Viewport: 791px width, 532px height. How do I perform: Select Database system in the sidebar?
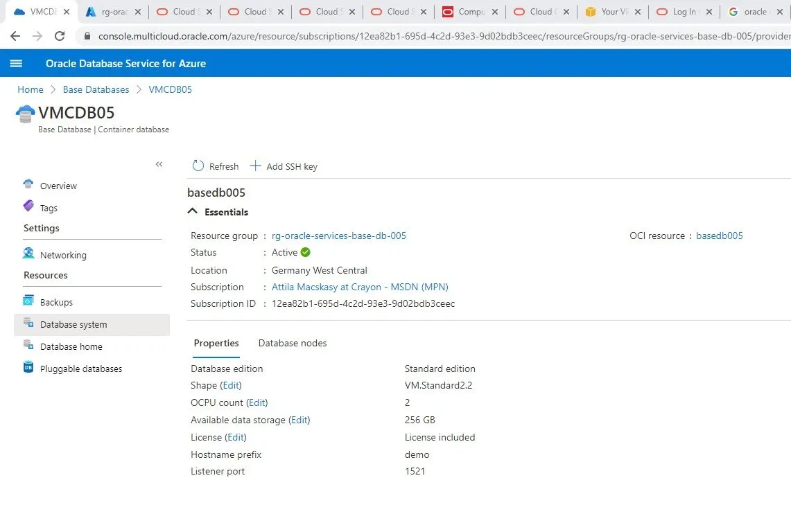(x=92, y=324)
